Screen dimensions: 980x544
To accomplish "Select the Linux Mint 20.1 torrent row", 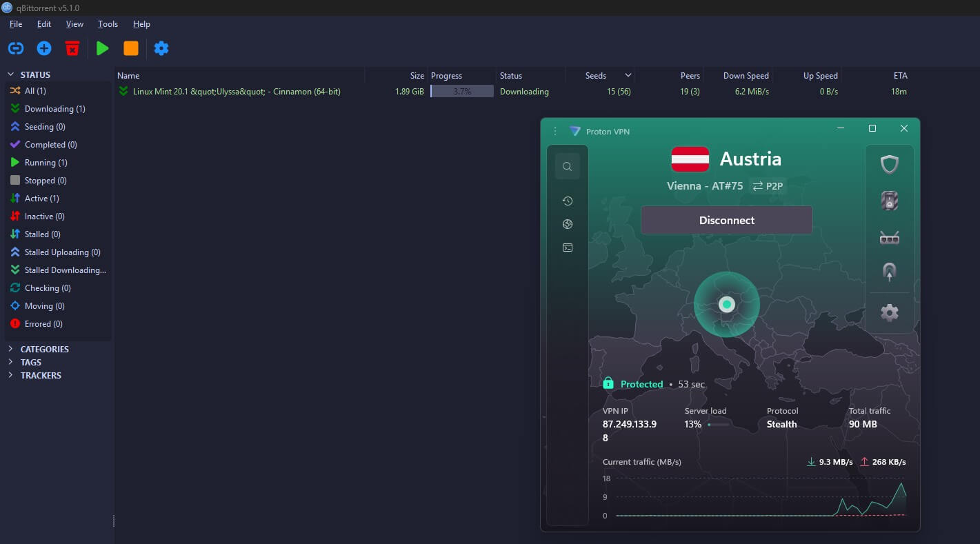I will pyautogui.click(x=512, y=92).
